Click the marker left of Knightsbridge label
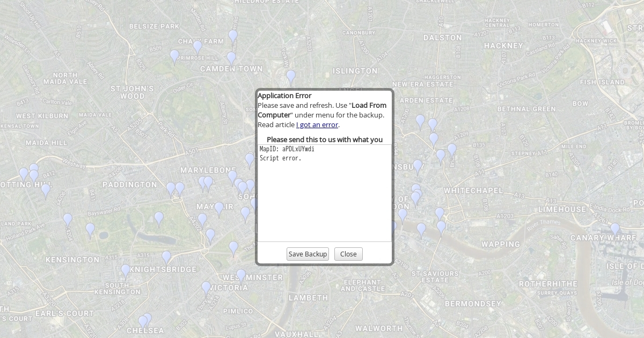 tap(126, 270)
